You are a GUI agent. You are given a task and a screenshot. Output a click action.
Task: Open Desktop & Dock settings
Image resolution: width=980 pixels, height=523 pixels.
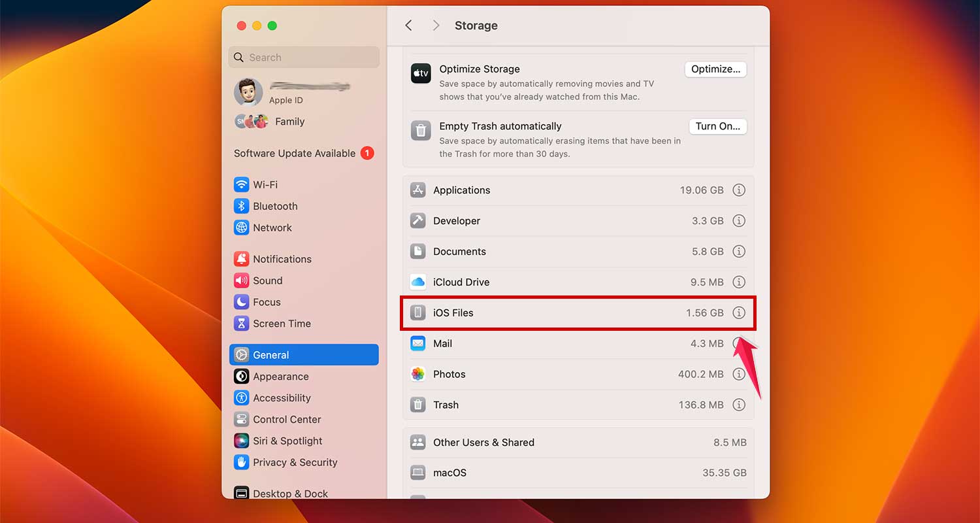pyautogui.click(x=289, y=493)
